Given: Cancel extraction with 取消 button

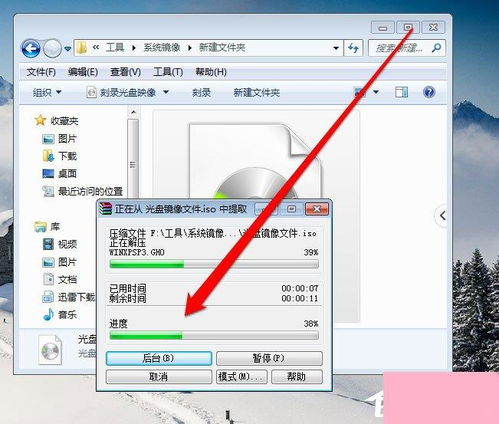Looking at the screenshot, I should (x=159, y=377).
